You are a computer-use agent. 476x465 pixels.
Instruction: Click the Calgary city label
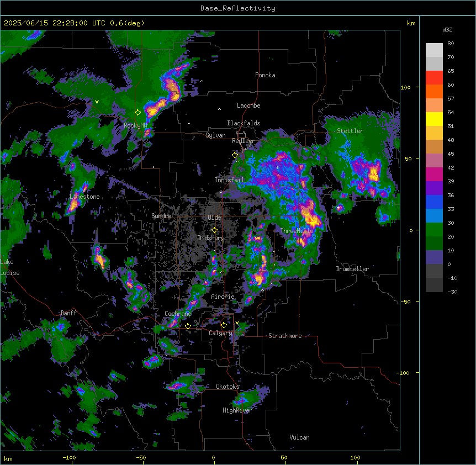pos(220,333)
